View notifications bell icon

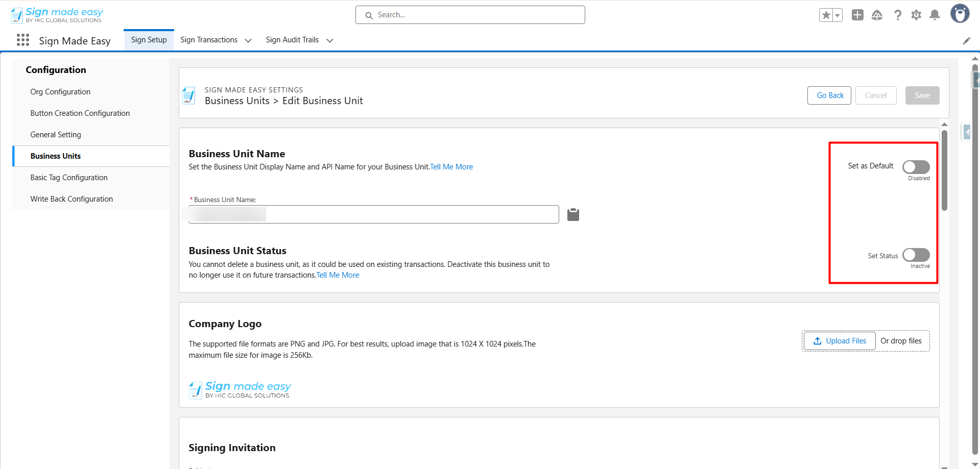[x=935, y=15]
